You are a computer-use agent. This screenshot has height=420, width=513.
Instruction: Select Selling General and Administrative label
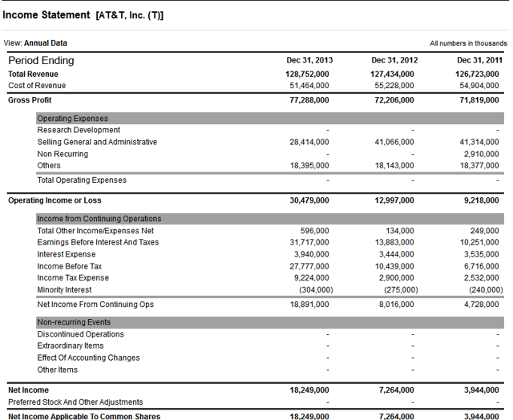coord(97,142)
